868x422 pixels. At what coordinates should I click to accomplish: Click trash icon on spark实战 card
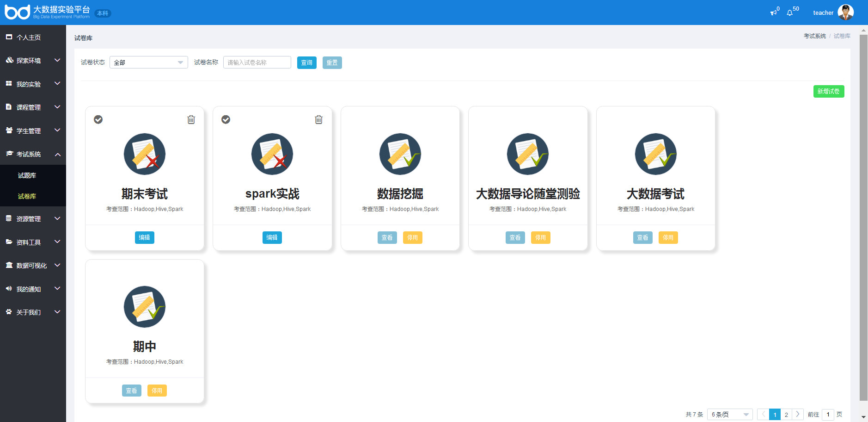318,120
